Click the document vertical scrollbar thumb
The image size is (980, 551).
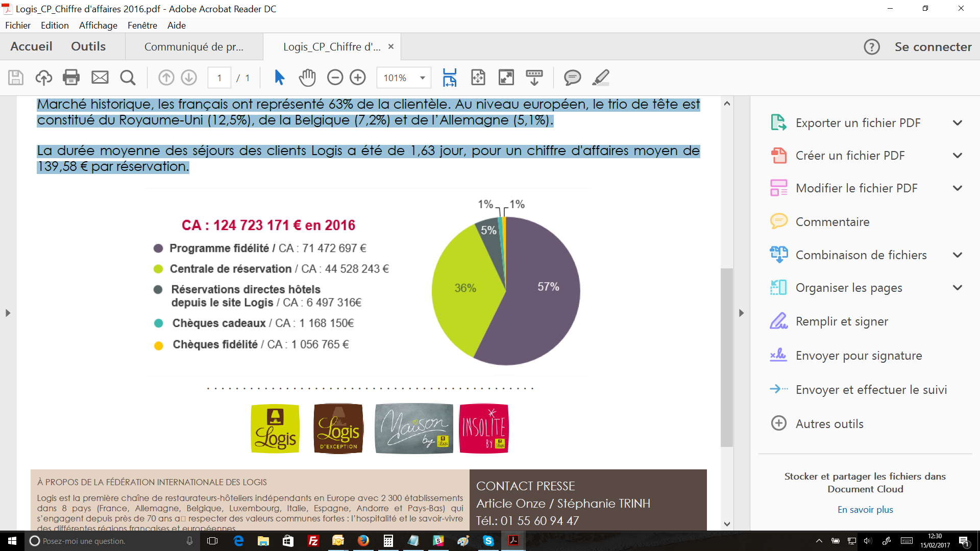coord(727,357)
